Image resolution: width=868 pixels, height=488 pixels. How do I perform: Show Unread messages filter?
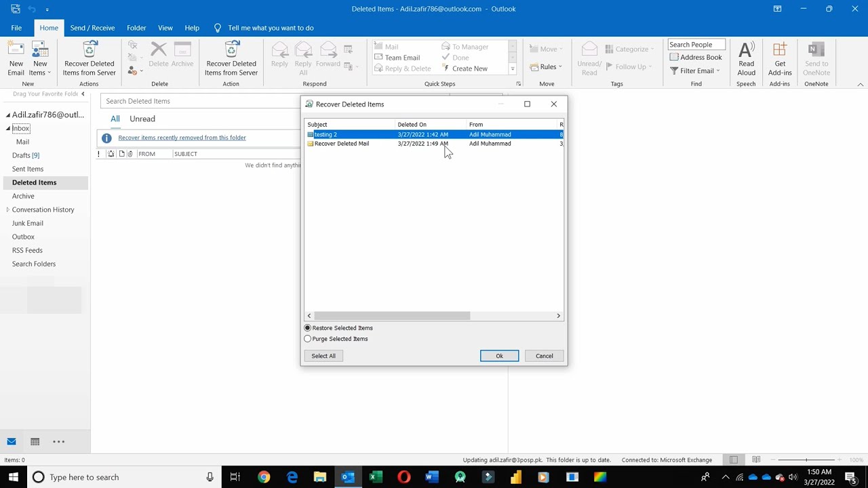point(142,119)
